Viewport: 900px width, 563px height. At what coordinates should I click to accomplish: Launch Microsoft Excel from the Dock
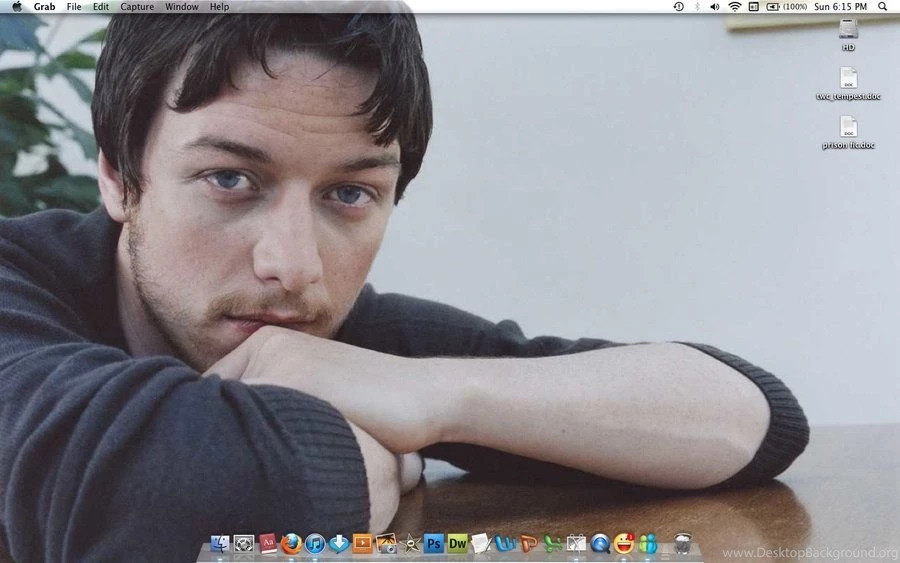click(552, 543)
